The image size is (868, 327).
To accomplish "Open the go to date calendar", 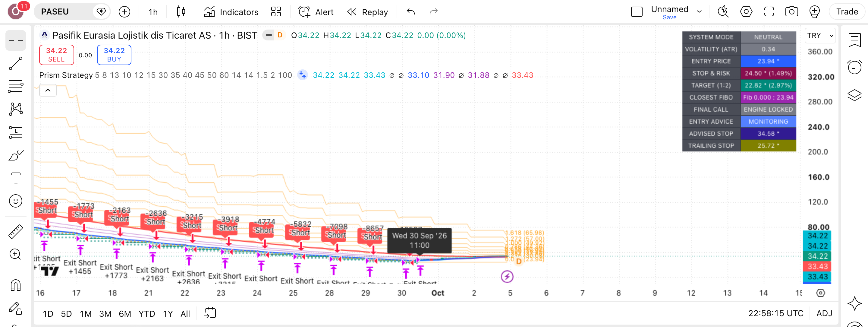I will (x=210, y=313).
